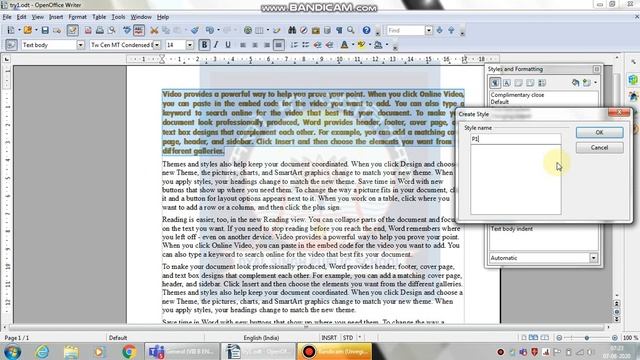Open the Tw Cen MT Condensed font dropdown
The image size is (640, 360).
tap(157, 45)
